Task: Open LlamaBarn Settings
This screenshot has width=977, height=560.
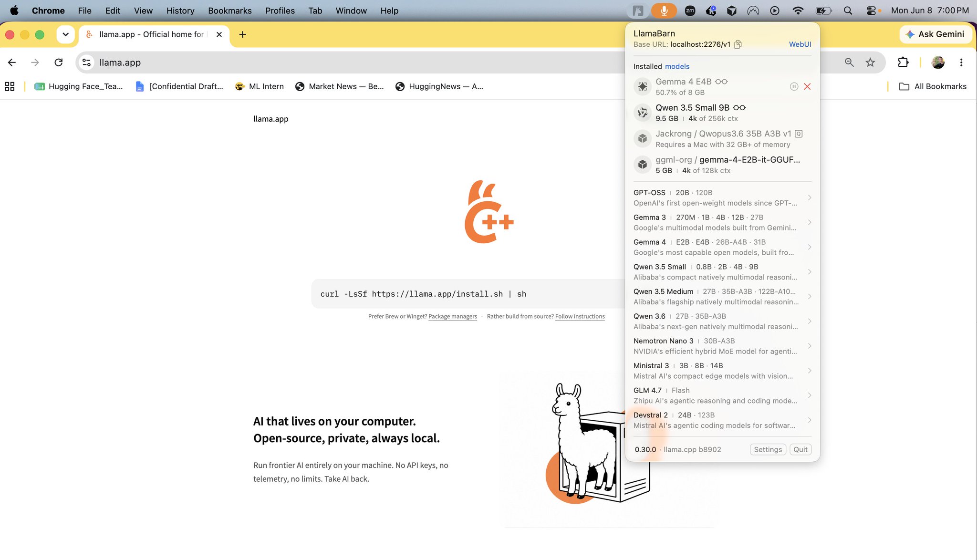Action: [x=768, y=449]
